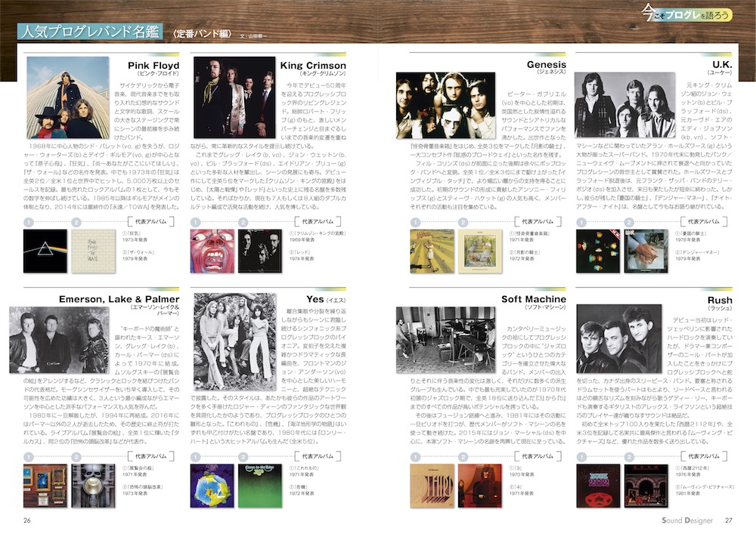
Task: Click the black prism album cover under Pink Floyd
Action: coord(45,252)
